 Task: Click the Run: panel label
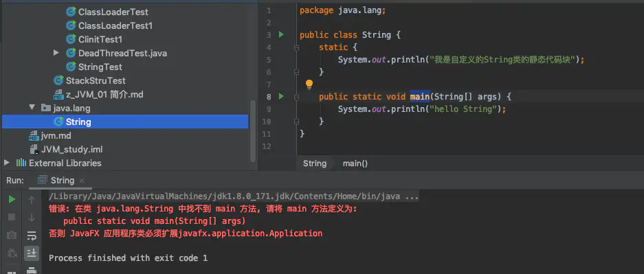tap(15, 181)
